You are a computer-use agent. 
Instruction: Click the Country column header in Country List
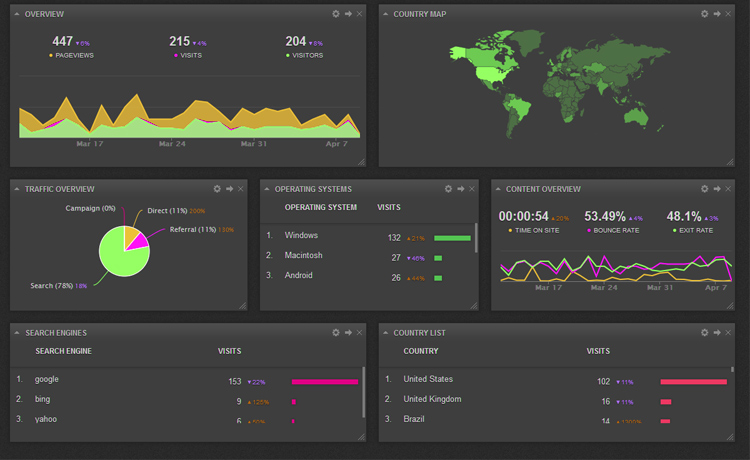(421, 351)
